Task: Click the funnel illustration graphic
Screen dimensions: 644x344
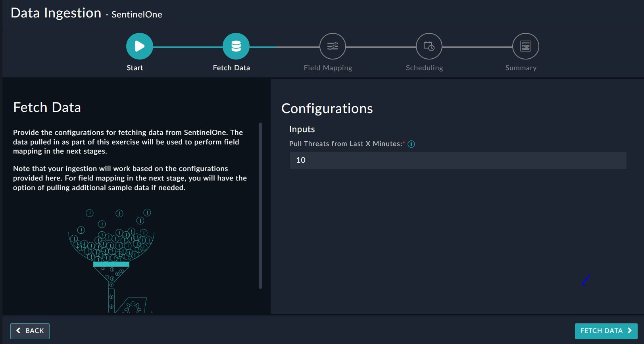Action: (111, 258)
